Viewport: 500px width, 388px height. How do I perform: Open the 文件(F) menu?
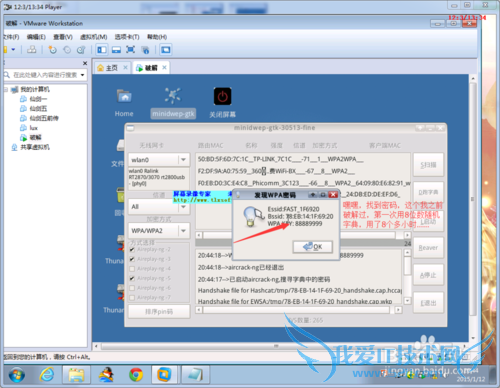pos(11,37)
